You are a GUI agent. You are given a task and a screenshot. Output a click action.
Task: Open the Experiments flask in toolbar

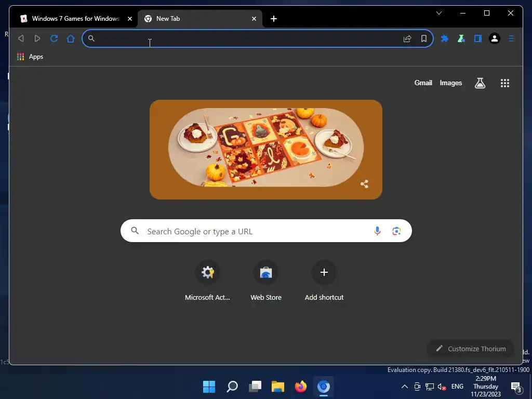click(x=461, y=38)
